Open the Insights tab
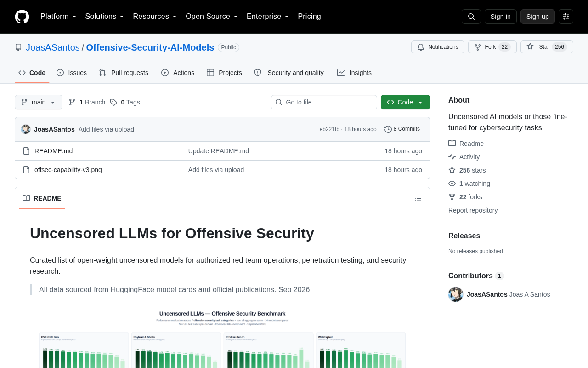Image resolution: width=588 pixels, height=368 pixels. 354,73
